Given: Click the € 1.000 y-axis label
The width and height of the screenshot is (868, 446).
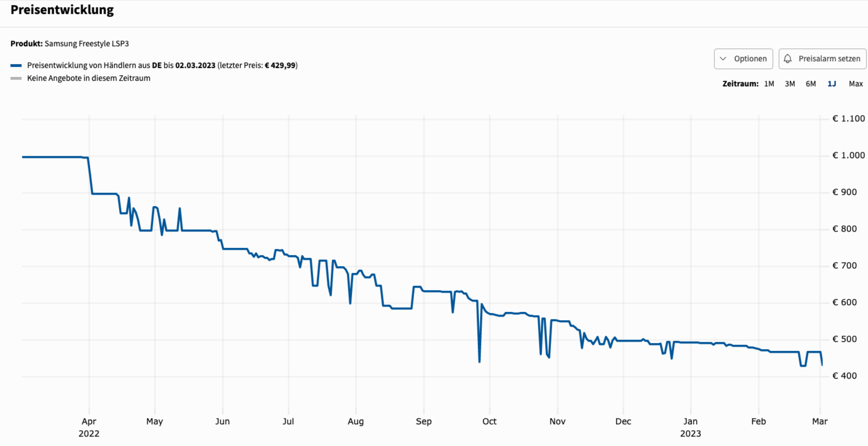Looking at the screenshot, I should click(x=848, y=155).
